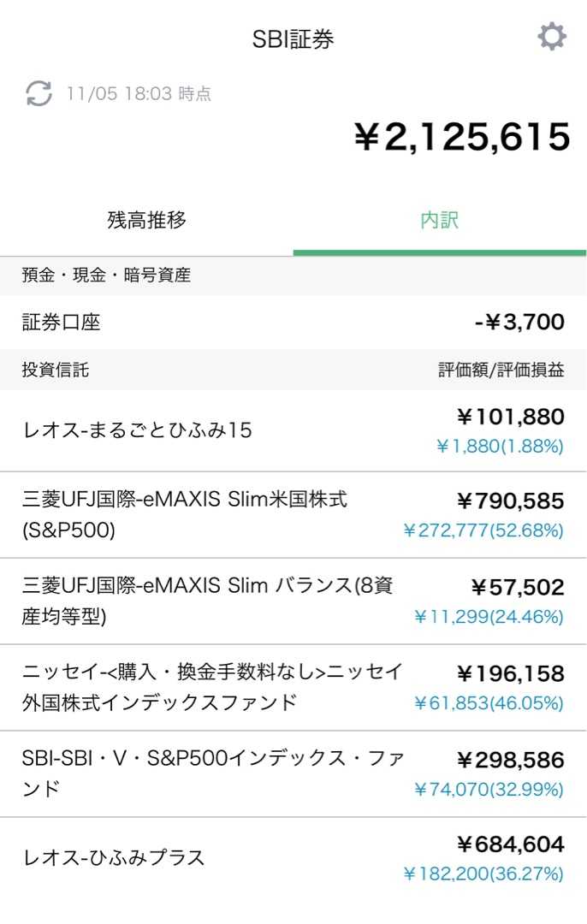This screenshot has height=924, width=587.
Task: Tap the 評価額/評価損益 column label
Action: [501, 370]
